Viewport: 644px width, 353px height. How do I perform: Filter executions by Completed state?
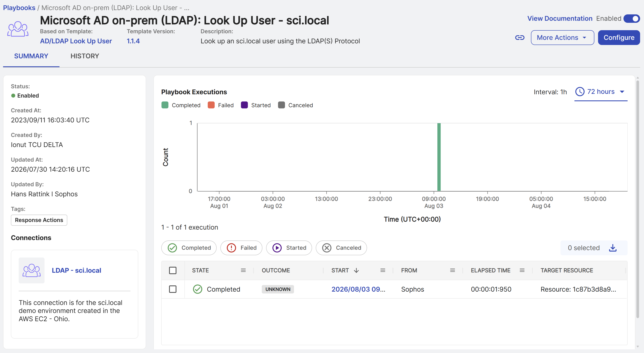[x=189, y=248]
